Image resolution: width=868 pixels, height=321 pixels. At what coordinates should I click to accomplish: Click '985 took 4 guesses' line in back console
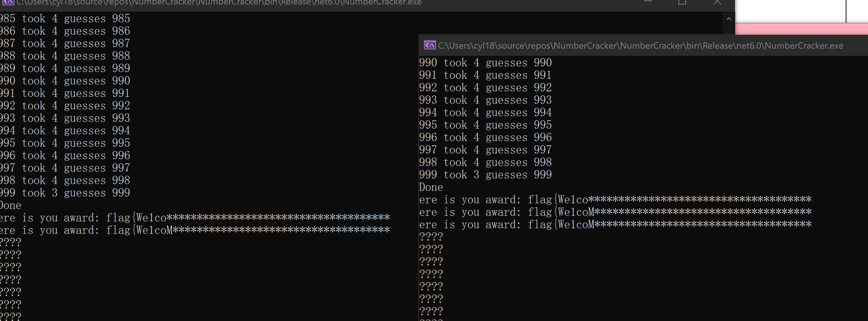[x=65, y=19]
